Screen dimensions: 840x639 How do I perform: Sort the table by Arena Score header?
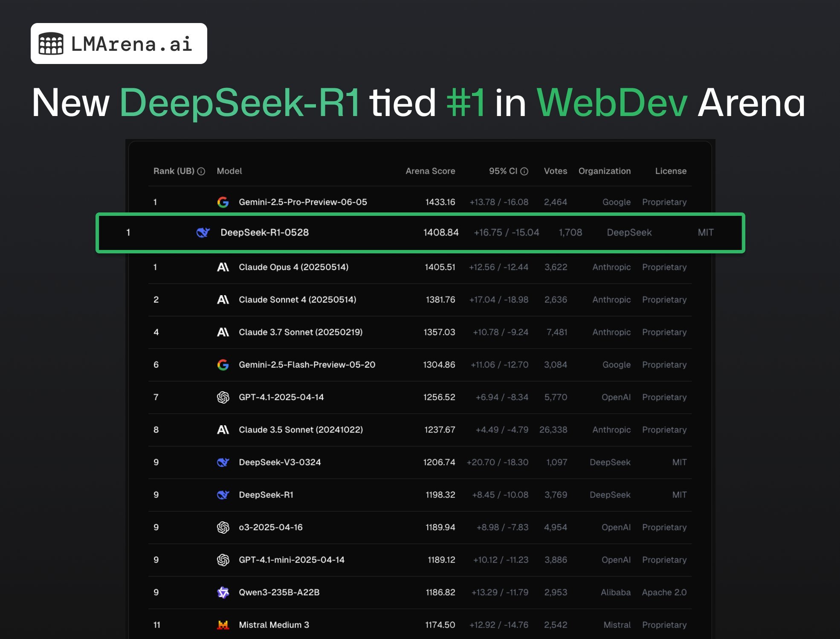(430, 171)
